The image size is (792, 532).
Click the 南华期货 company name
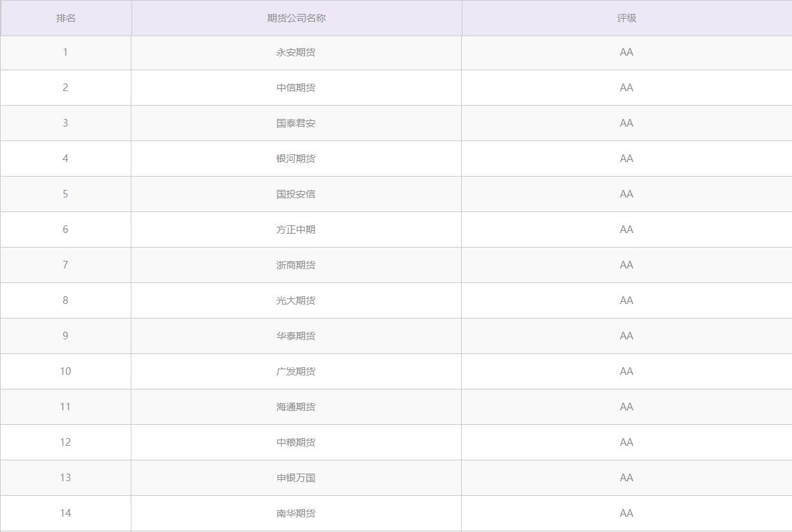pyautogui.click(x=296, y=513)
